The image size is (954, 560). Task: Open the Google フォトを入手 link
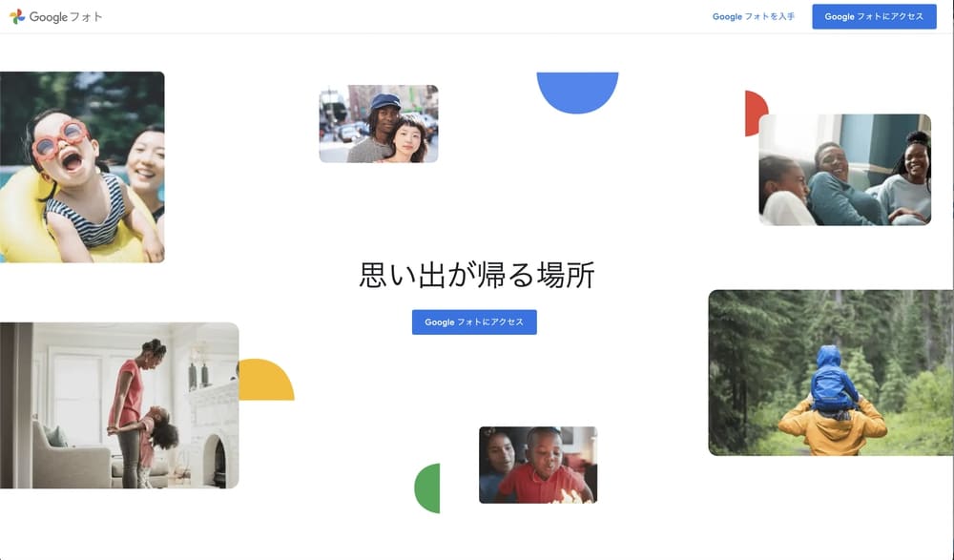(753, 17)
